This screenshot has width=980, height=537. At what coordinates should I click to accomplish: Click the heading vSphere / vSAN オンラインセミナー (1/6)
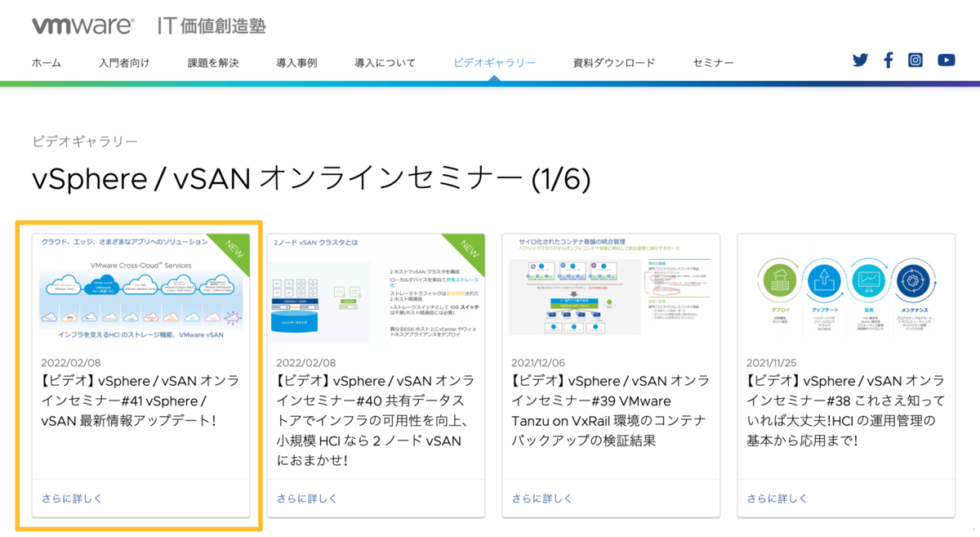point(310,179)
